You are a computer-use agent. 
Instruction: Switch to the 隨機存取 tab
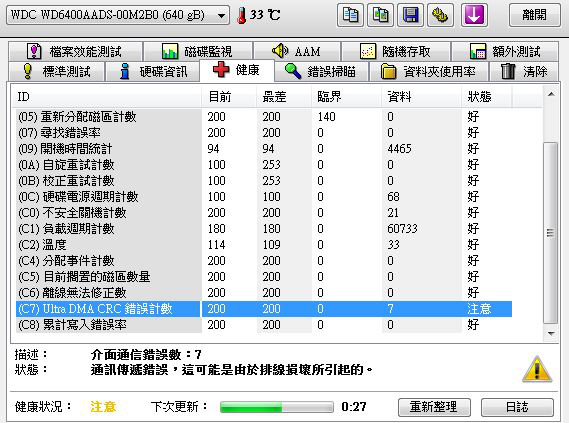396,52
